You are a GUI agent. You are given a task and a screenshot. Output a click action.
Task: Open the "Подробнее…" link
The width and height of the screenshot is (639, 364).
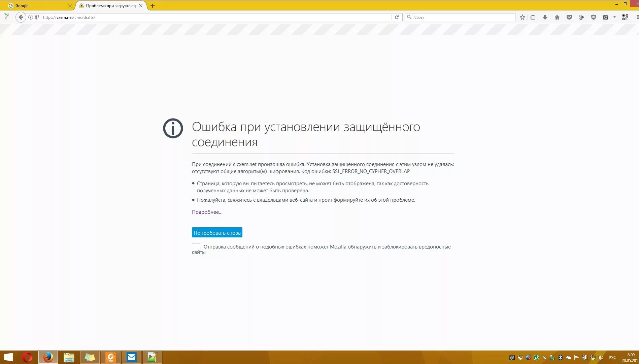[207, 212]
